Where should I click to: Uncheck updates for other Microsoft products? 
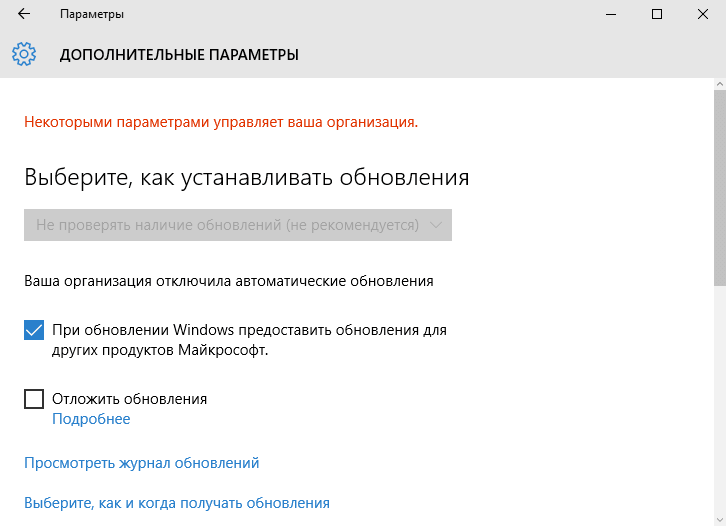click(x=34, y=330)
